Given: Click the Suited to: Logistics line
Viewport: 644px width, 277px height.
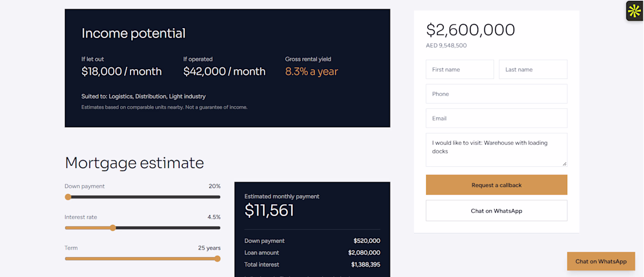Looking at the screenshot, I should pos(143,97).
